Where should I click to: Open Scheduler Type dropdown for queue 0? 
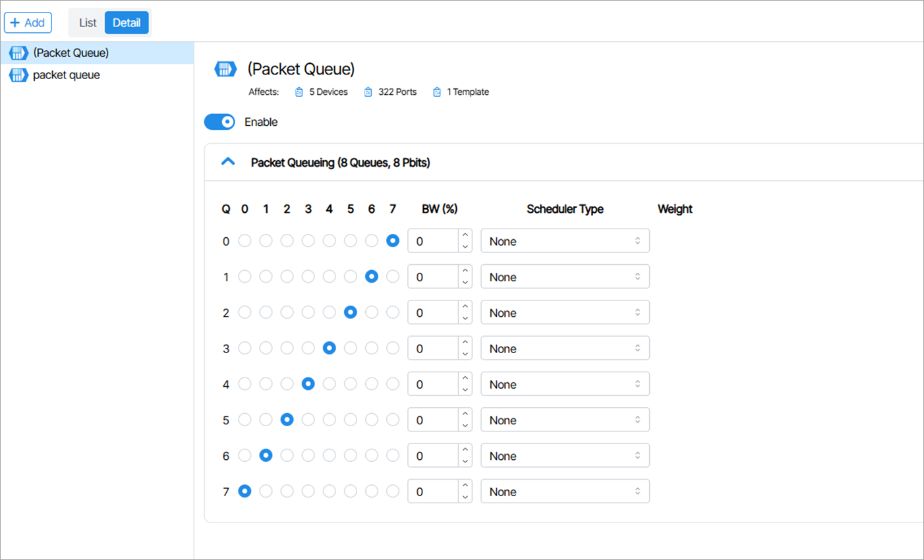point(565,241)
